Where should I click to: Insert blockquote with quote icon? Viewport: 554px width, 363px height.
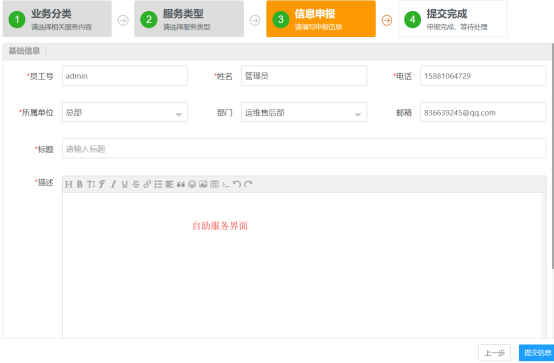coord(181,184)
